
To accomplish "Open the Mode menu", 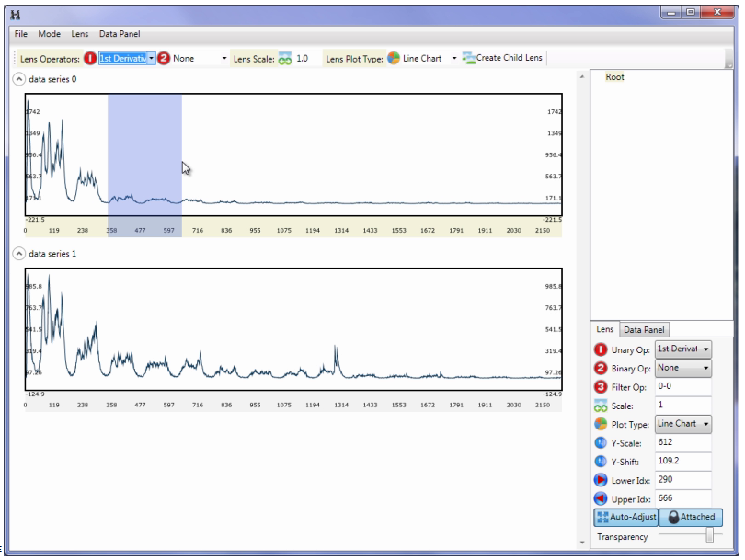I will coord(50,34).
